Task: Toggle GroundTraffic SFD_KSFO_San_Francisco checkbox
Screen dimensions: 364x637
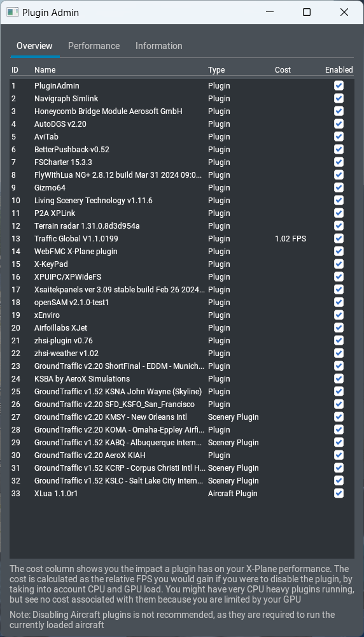Action: (x=339, y=404)
